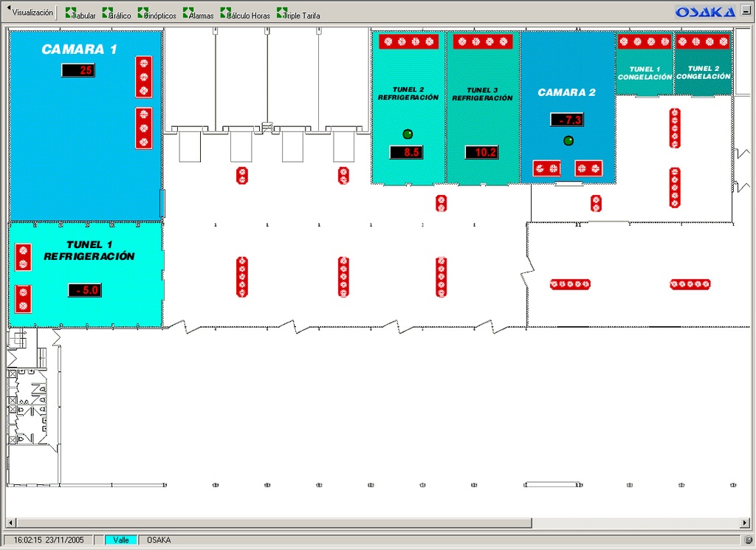The width and height of the screenshot is (756, 550).
Task: Select the -5.0 temperature readout in Tunel 1
Action: coord(85,290)
